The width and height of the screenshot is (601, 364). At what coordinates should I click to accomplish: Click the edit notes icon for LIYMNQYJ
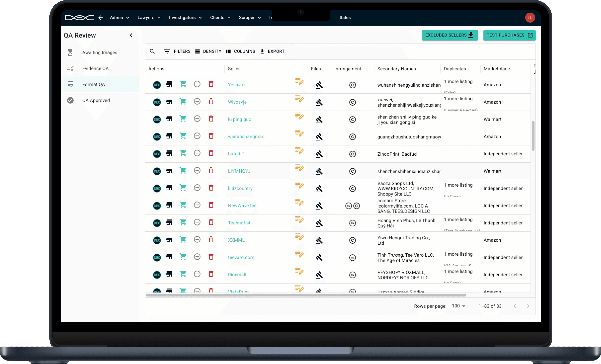299,168
